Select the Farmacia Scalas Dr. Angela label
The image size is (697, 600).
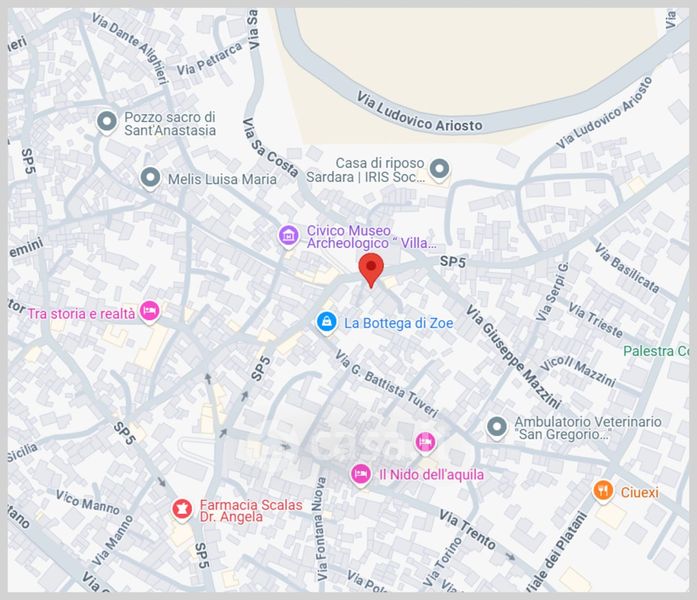coord(251,511)
